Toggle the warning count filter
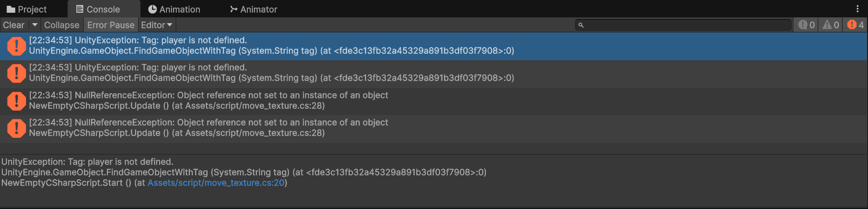This screenshot has height=209, width=868. click(831, 25)
